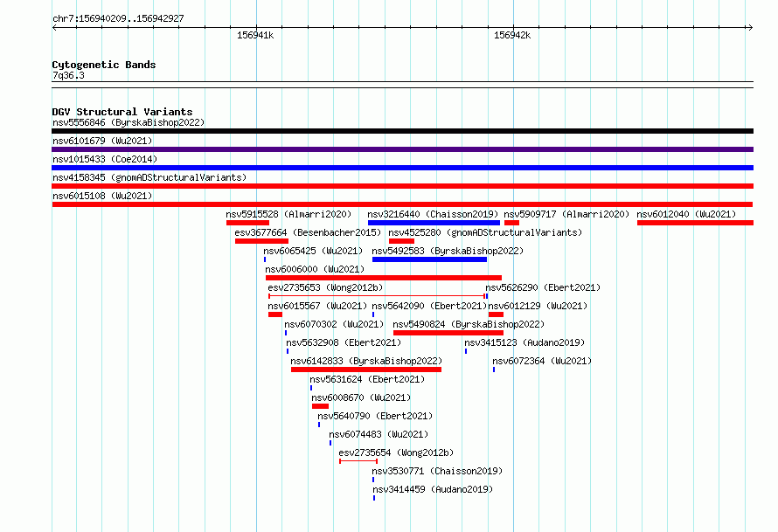Open esv2735654 (Wong2012b) label
The height and width of the screenshot is (532, 778).
point(396,453)
